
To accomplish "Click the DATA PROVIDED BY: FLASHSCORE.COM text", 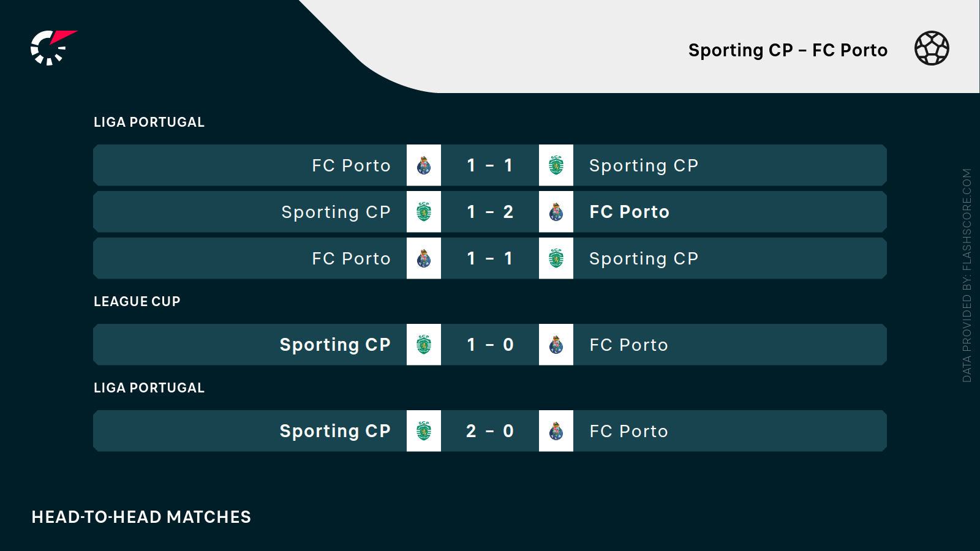I will (967, 275).
